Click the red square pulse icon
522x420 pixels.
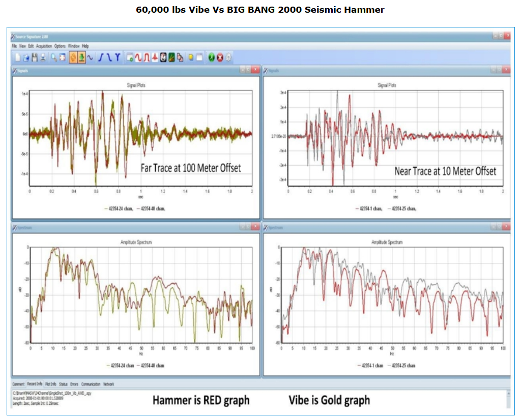click(147, 57)
